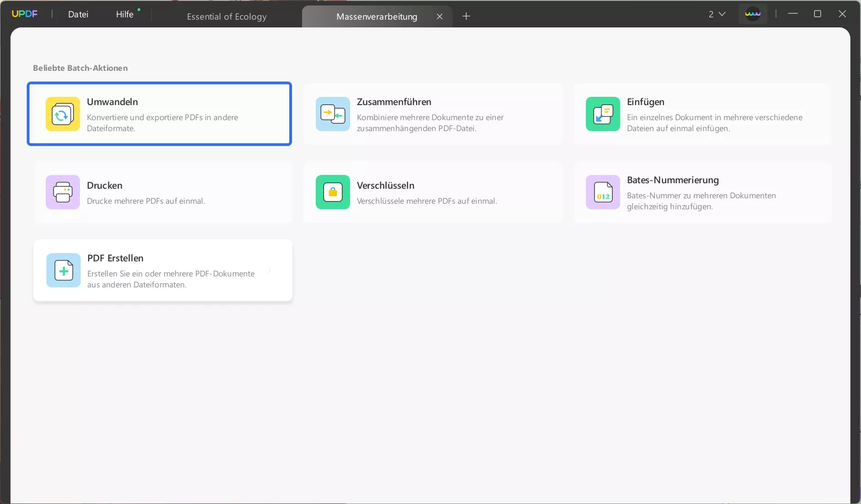Click the Zusammenführen merge icon
The image size is (861, 504).
click(x=333, y=114)
